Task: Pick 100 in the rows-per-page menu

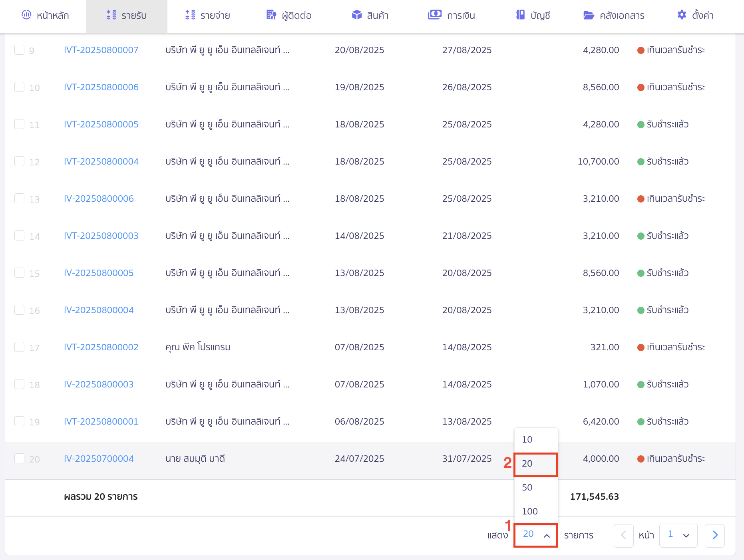Action: tap(530, 511)
